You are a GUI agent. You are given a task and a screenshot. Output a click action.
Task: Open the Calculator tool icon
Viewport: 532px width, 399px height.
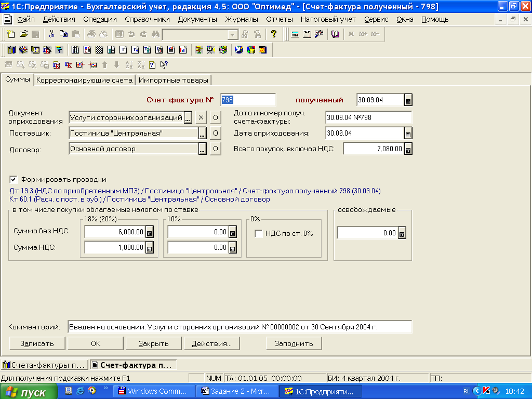click(295, 34)
